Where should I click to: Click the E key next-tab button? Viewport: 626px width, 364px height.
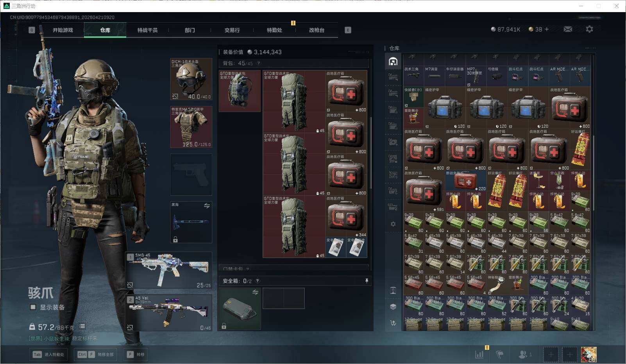(x=348, y=30)
